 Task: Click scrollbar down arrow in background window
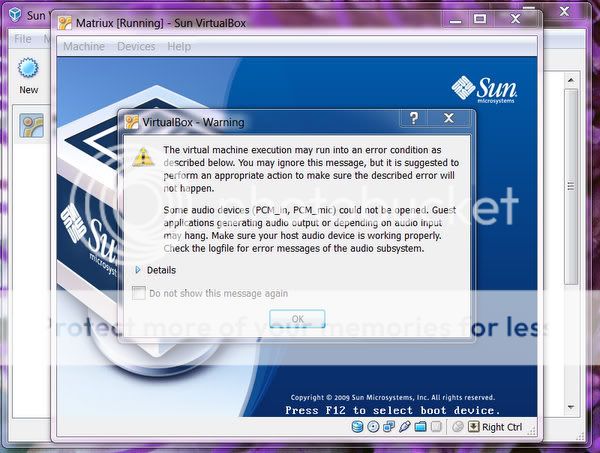[571, 407]
